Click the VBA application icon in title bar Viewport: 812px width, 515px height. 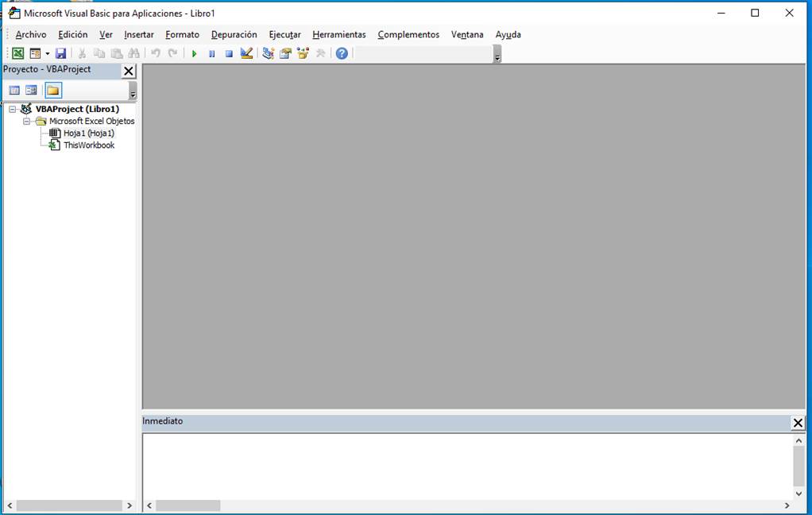pyautogui.click(x=14, y=13)
